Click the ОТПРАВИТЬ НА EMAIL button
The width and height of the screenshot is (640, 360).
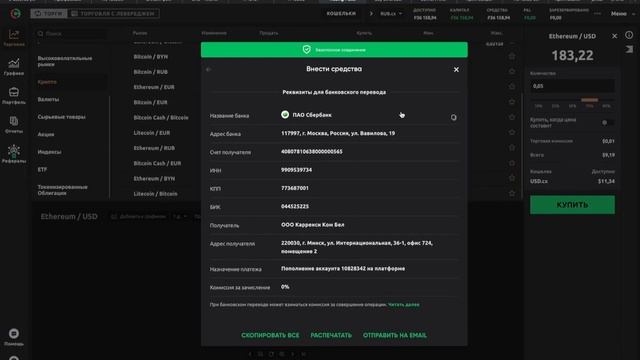click(395, 335)
